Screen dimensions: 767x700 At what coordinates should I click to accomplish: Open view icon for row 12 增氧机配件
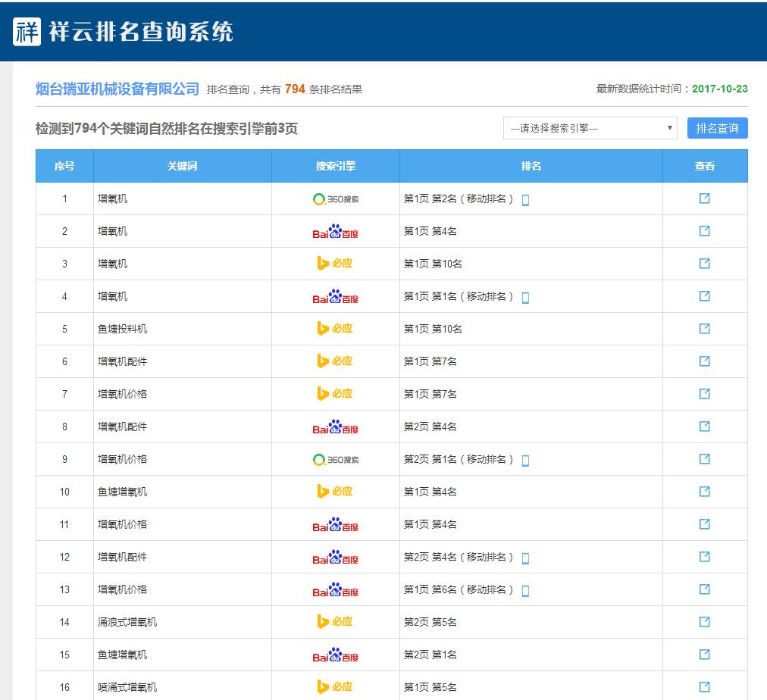[704, 556]
